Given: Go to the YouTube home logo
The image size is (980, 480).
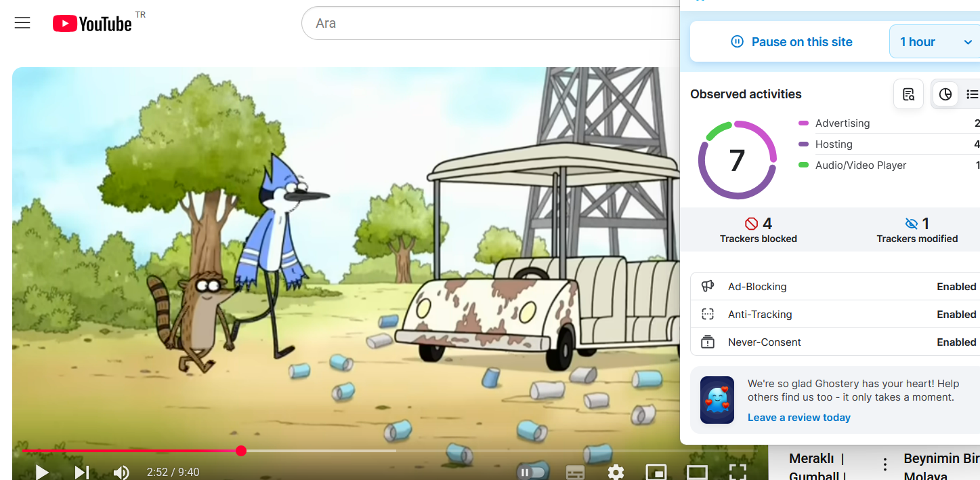Looking at the screenshot, I should point(92,24).
